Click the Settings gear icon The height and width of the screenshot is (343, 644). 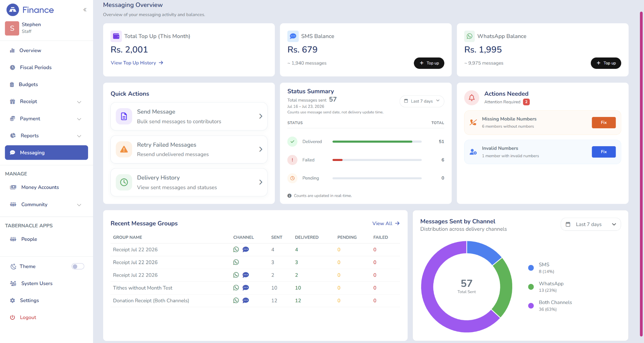(x=13, y=300)
